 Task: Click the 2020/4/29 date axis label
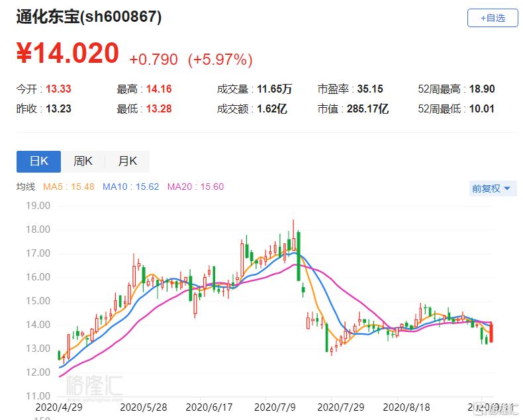pyautogui.click(x=59, y=407)
